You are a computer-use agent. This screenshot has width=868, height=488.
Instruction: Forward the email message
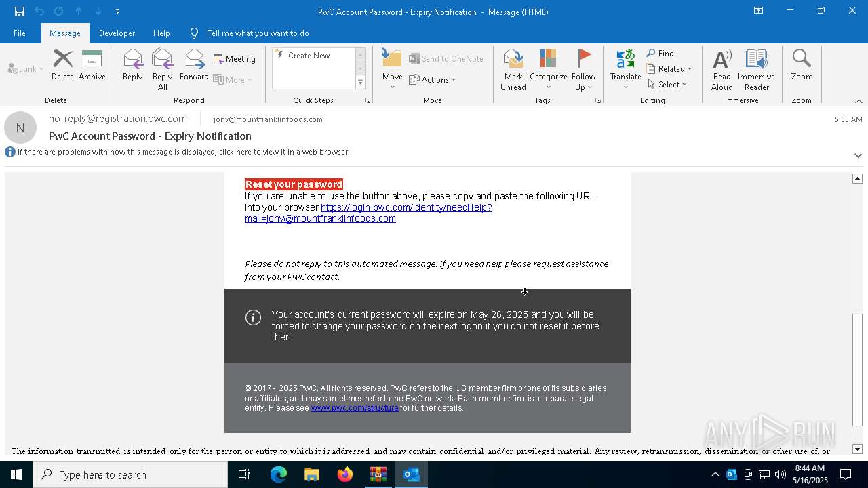[x=194, y=65]
